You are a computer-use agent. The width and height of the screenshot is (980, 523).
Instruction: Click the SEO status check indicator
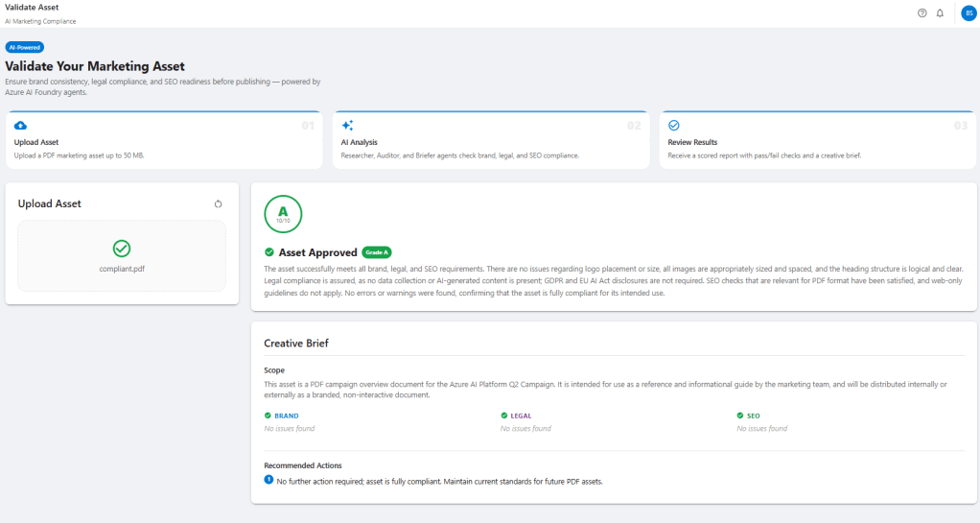[x=740, y=416]
